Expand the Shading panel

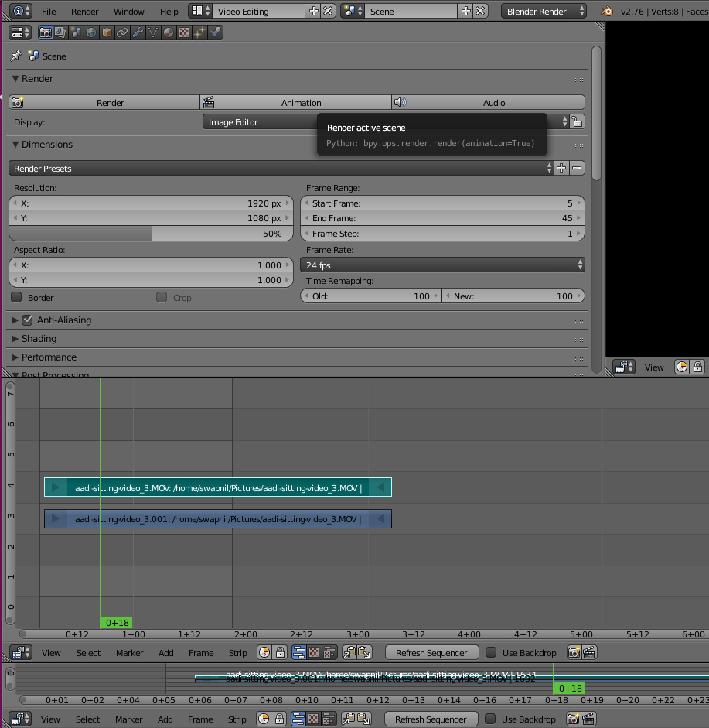pos(15,338)
